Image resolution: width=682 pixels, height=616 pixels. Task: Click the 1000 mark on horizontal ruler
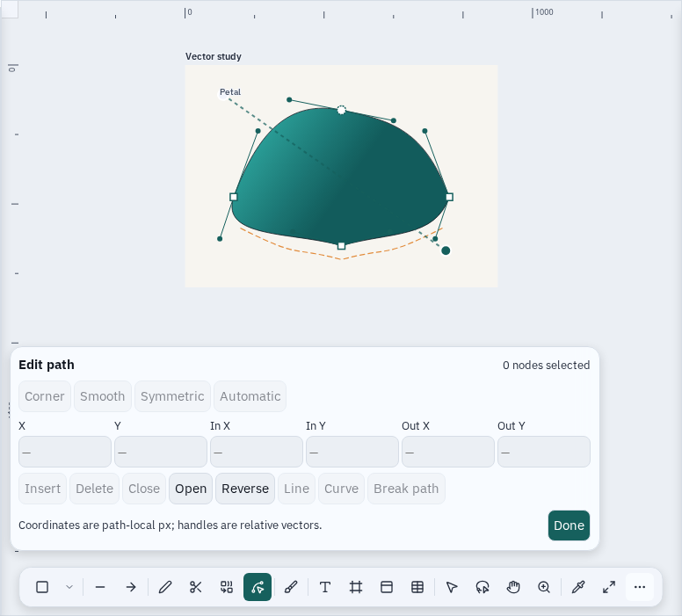click(x=544, y=12)
